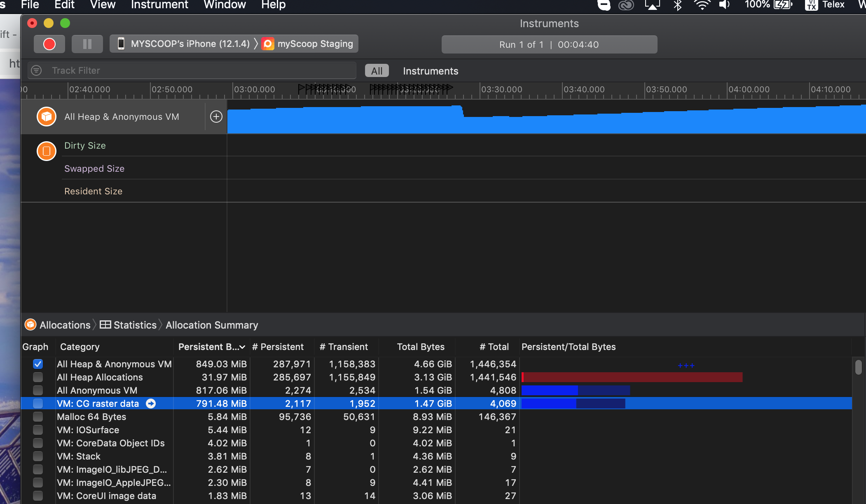Click the statistics table vertical scrollbar
This screenshot has height=504, width=866.
click(x=859, y=367)
